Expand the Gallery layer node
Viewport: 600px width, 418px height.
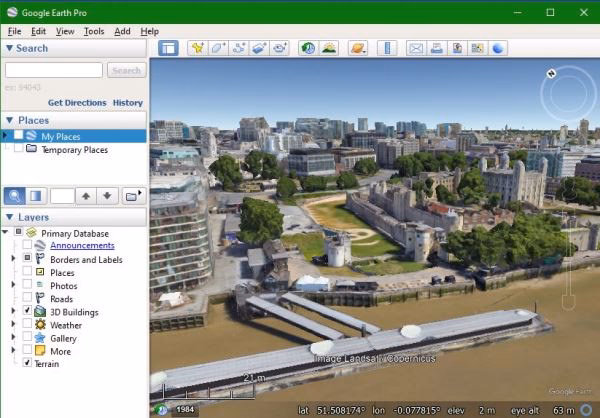(13, 337)
